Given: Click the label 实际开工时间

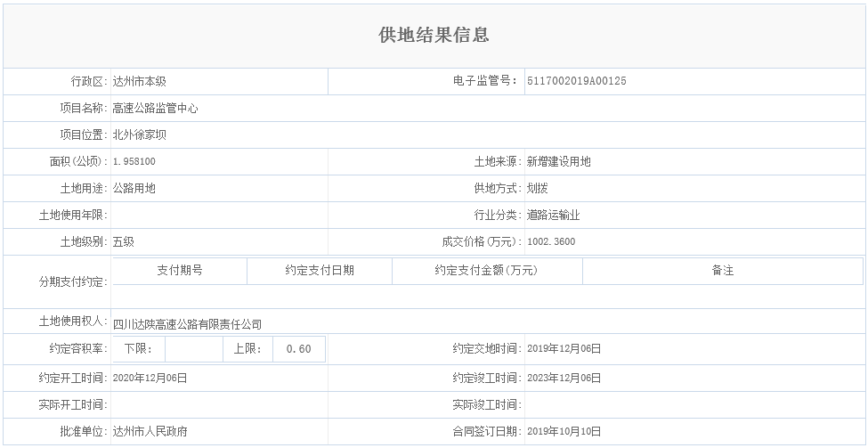Looking at the screenshot, I should click(73, 405).
